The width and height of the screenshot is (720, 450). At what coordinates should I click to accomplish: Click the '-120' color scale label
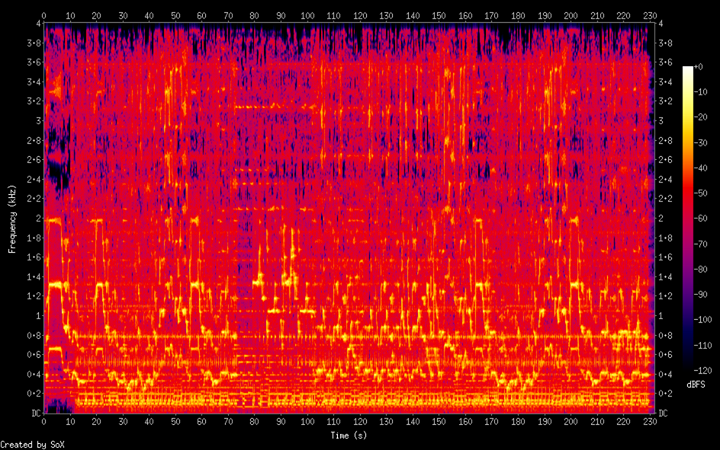[x=703, y=370]
